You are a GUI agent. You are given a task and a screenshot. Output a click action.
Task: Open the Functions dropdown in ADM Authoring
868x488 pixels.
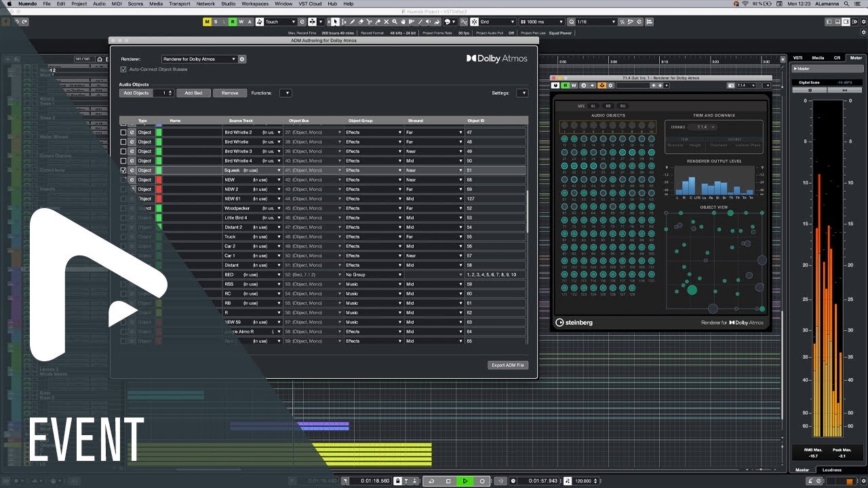[285, 93]
